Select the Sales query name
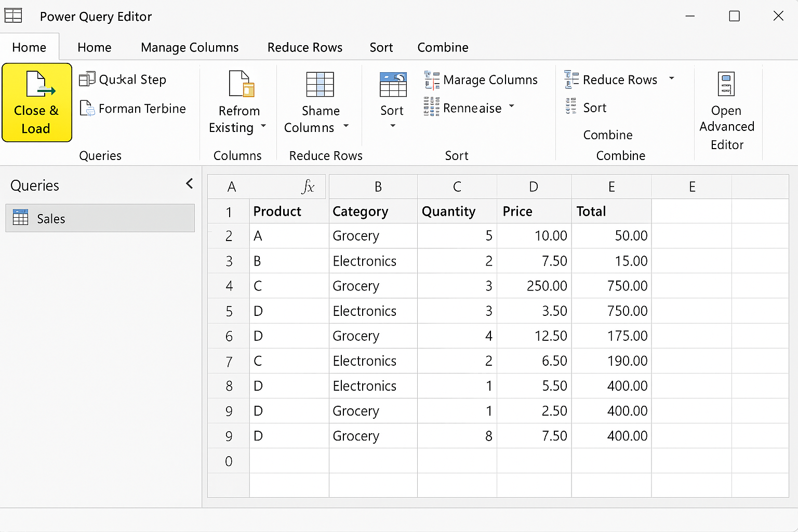Screen dimensions: 798x532 pyautogui.click(x=51, y=219)
